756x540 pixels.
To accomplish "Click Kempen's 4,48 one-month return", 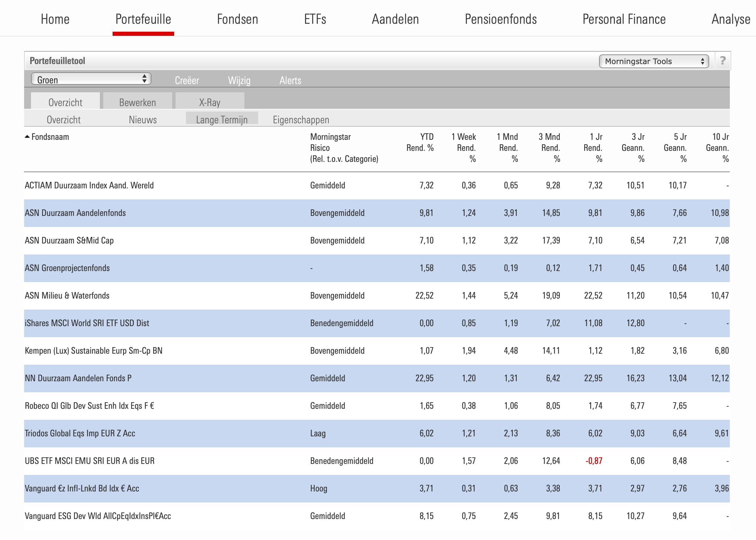I will click(x=511, y=351).
